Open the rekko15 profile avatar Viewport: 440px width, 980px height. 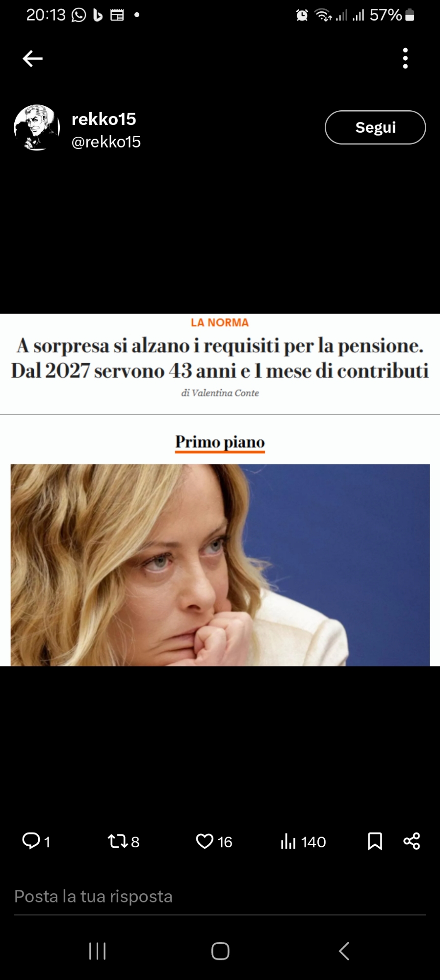pos(37,127)
